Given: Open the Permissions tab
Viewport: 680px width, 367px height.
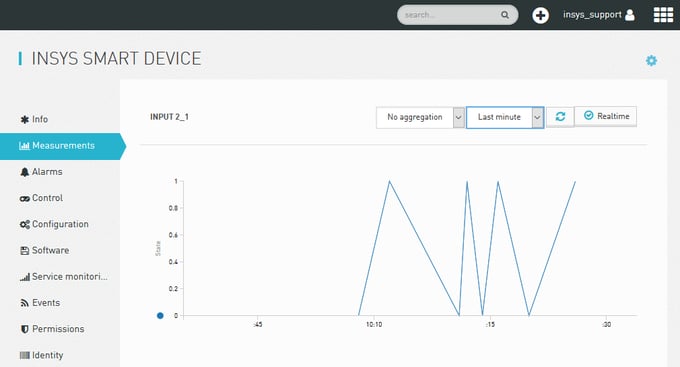Looking at the screenshot, I should tap(60, 329).
